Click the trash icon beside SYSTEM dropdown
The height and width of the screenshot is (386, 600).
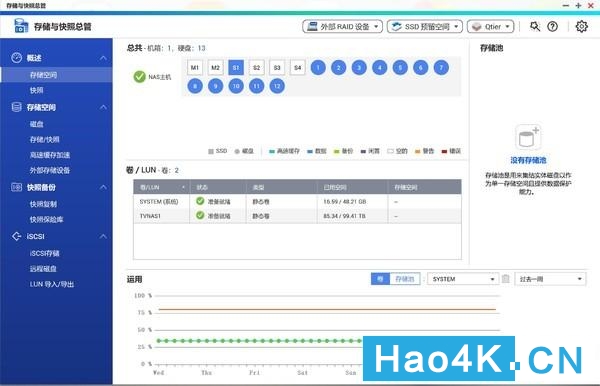(505, 279)
